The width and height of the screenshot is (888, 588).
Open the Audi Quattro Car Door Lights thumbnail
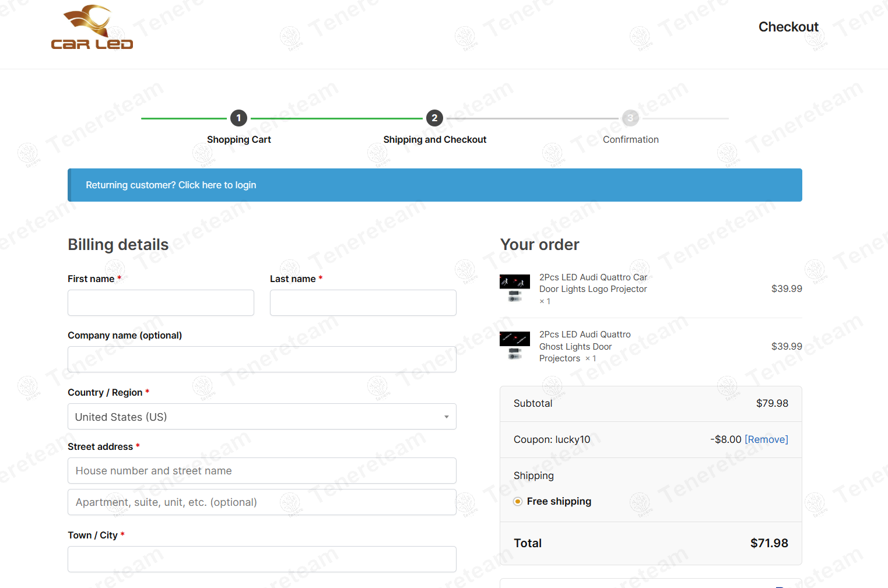pyautogui.click(x=514, y=288)
